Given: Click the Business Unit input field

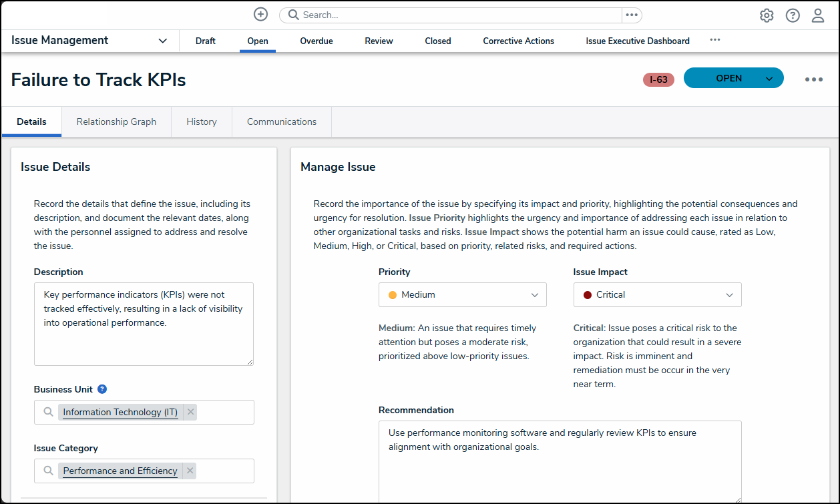Looking at the screenshot, I should tap(144, 412).
